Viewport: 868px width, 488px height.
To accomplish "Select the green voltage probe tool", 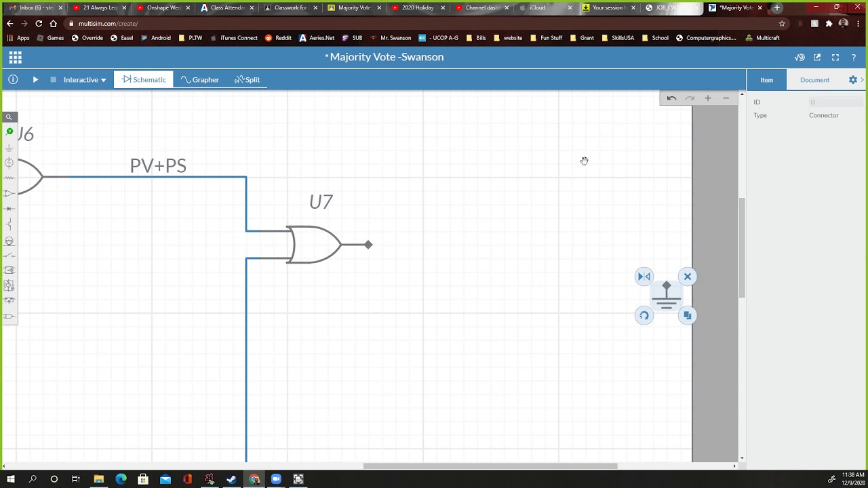I will pos(9,131).
